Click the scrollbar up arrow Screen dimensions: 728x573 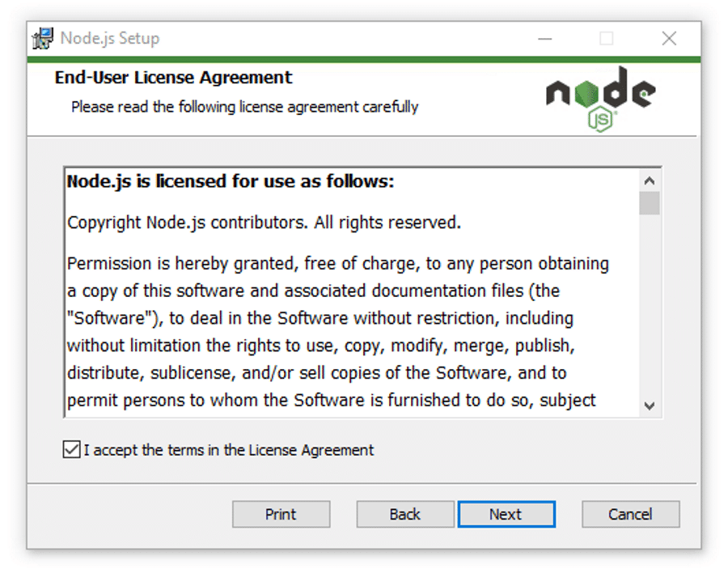[650, 180]
